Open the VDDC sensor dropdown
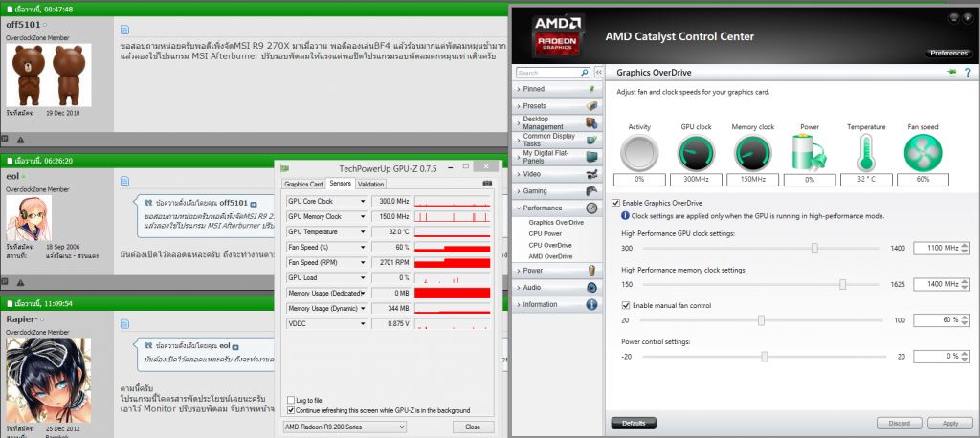 point(363,323)
